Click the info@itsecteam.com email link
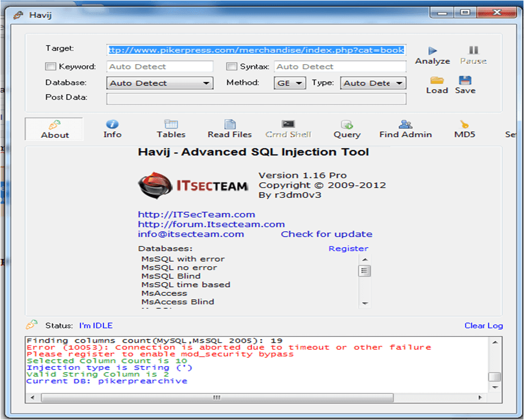The width and height of the screenshot is (524, 420). click(x=191, y=234)
